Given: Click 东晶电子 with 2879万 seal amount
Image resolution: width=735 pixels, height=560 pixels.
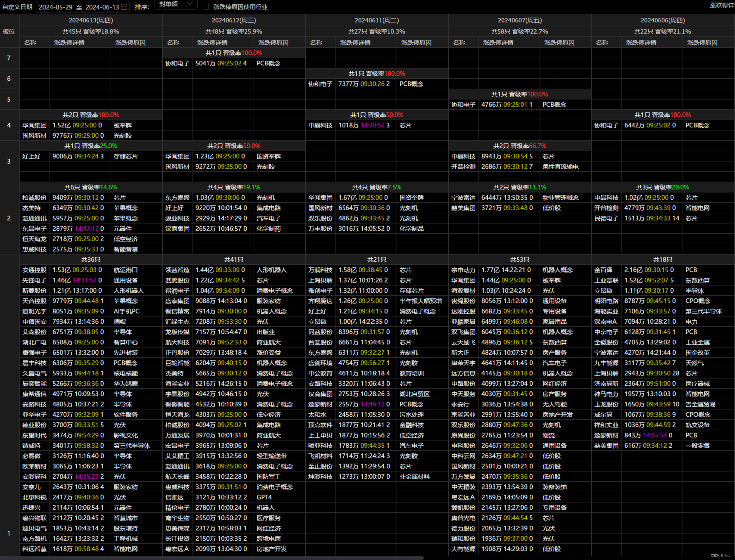Looking at the screenshot, I should point(34,229).
